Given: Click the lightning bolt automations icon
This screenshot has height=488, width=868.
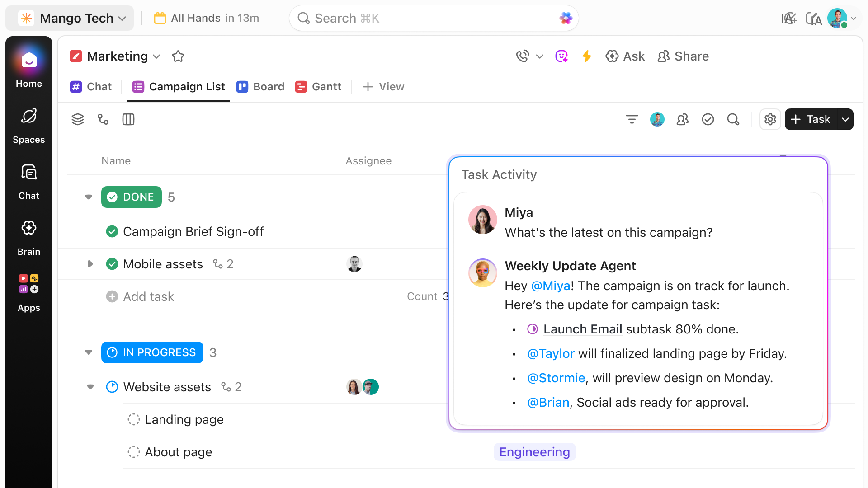Looking at the screenshot, I should (587, 56).
